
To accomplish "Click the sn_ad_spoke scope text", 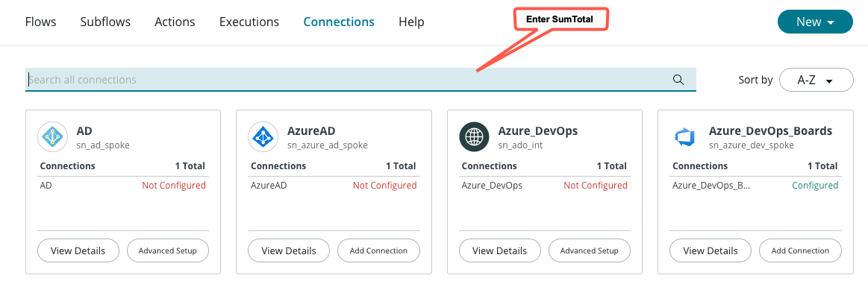I will [103, 145].
